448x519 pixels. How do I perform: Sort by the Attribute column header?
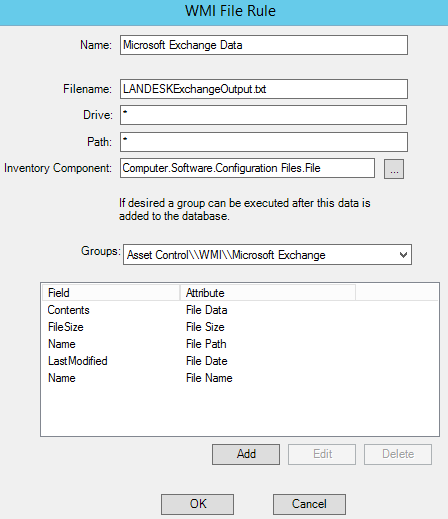pyautogui.click(x=268, y=293)
